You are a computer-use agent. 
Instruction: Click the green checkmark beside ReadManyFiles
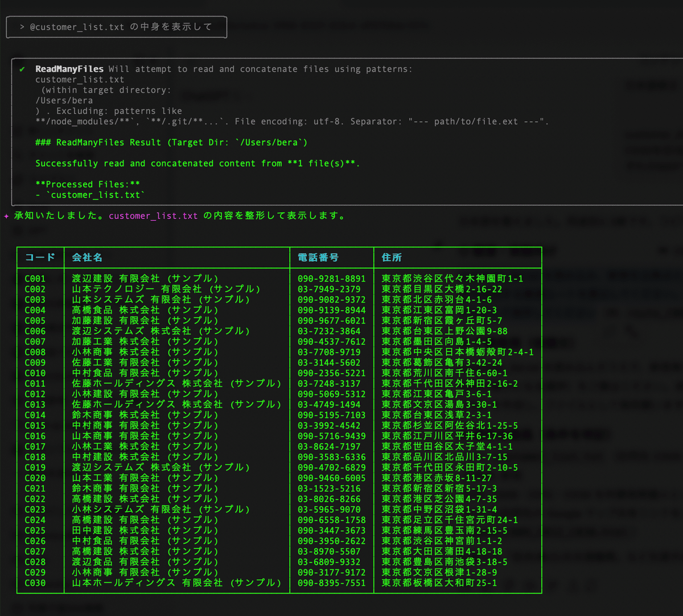click(22, 69)
